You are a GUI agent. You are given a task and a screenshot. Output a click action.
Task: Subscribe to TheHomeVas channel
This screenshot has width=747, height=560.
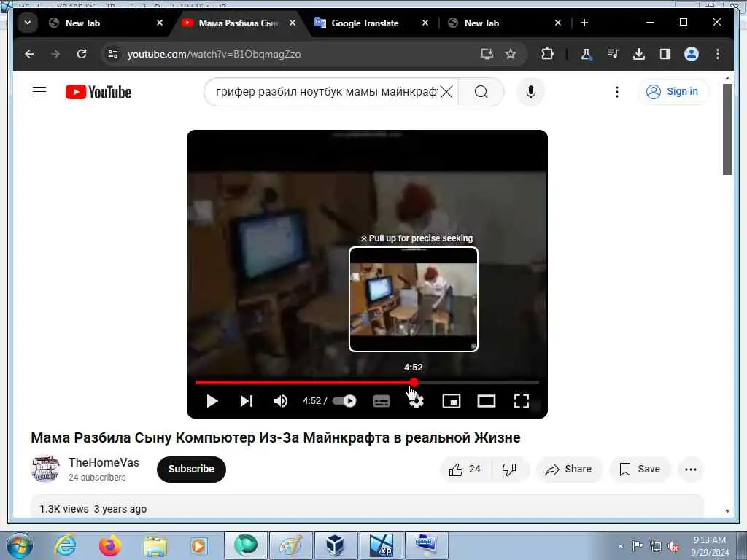(x=191, y=469)
